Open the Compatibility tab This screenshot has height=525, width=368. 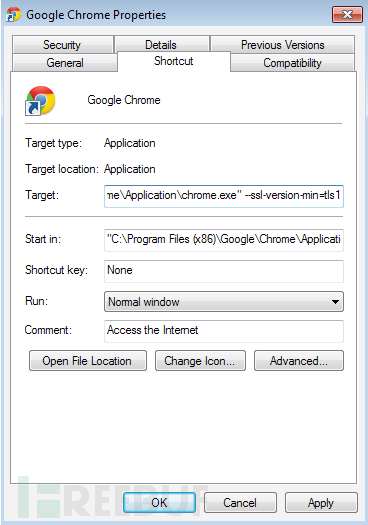pyautogui.click(x=292, y=63)
